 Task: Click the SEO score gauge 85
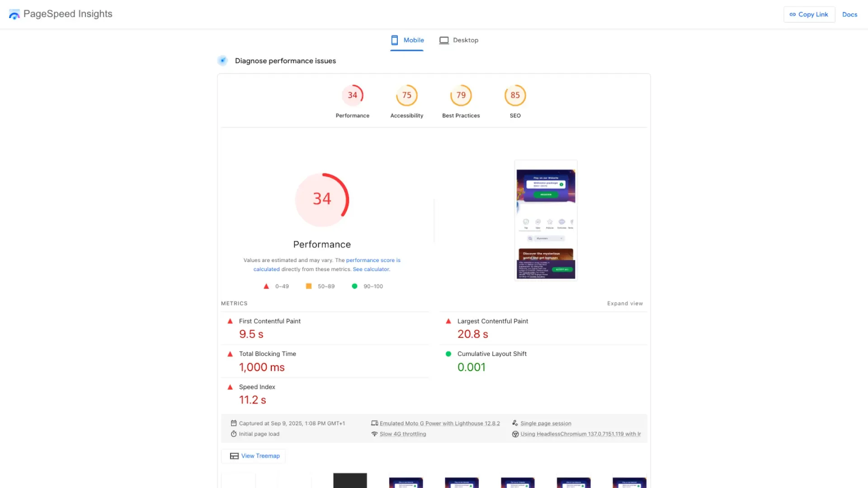[515, 95]
